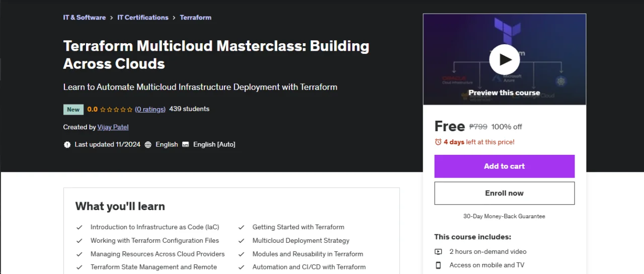Viewport: 644px width, 274px height.
Task: Click the struck-through ₱799 original price
Action: pyautogui.click(x=478, y=127)
